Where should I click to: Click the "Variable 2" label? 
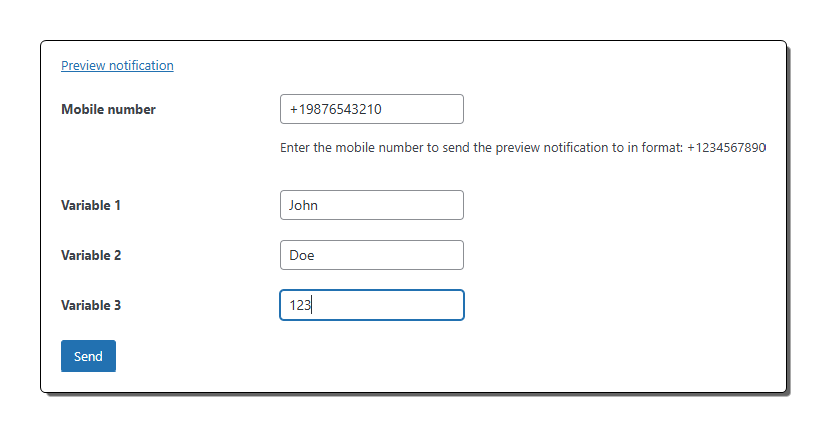(x=91, y=256)
